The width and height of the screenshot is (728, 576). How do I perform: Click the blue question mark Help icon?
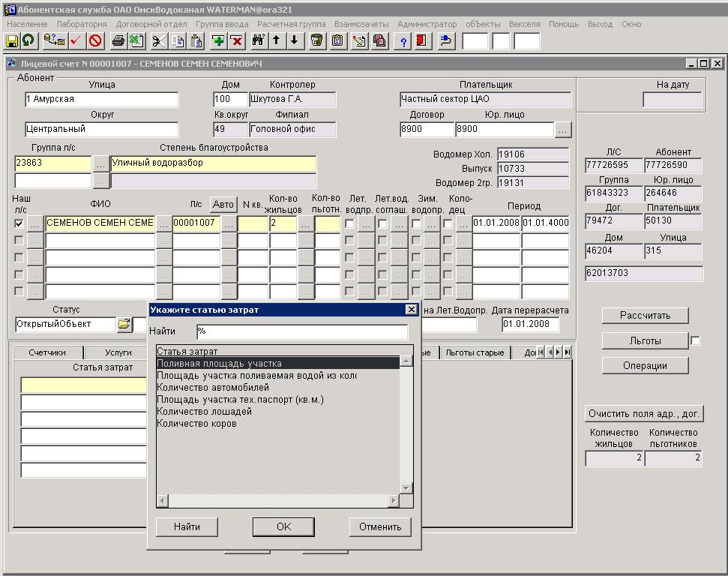click(404, 40)
